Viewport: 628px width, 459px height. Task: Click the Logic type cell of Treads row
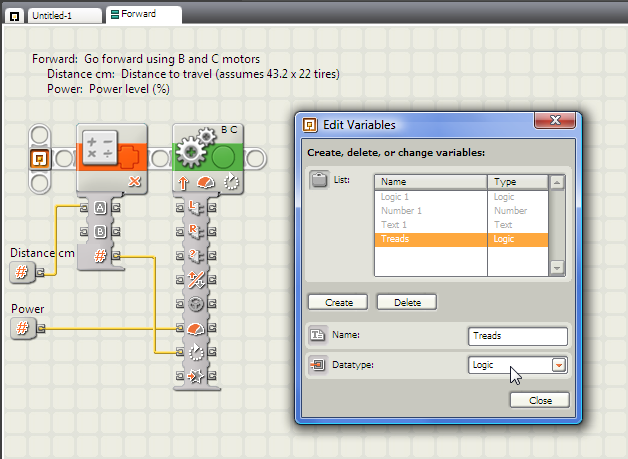pos(518,239)
